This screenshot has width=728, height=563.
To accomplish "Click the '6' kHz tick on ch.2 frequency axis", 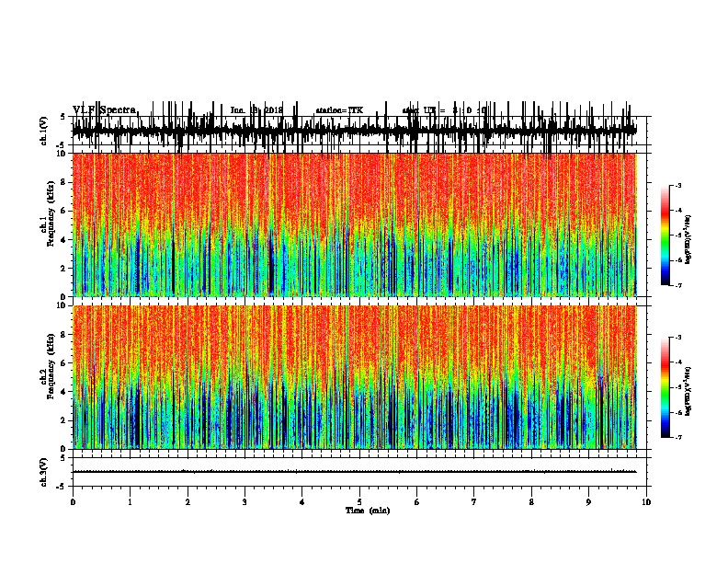I will [64, 363].
